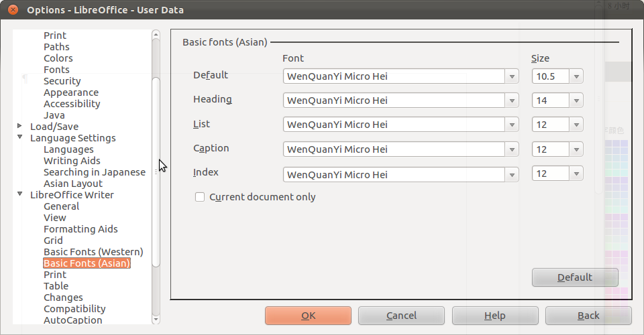Select Accessibility in the options tree
The height and width of the screenshot is (335, 644).
click(x=72, y=104)
